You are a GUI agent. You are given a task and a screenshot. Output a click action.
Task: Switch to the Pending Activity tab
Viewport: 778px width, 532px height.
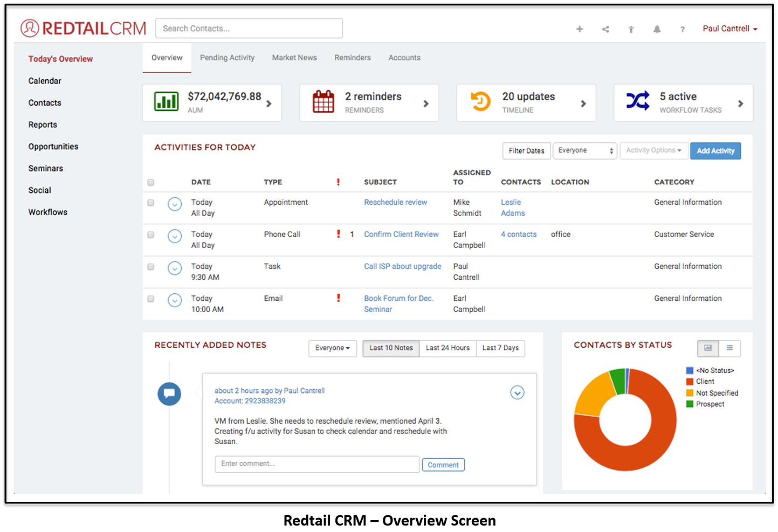226,58
